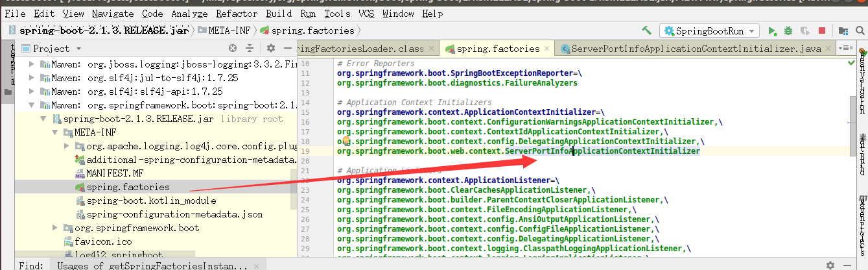The width and height of the screenshot is (868, 270).
Task: Collapse the META-INF folder node
Action: pyautogui.click(x=56, y=132)
